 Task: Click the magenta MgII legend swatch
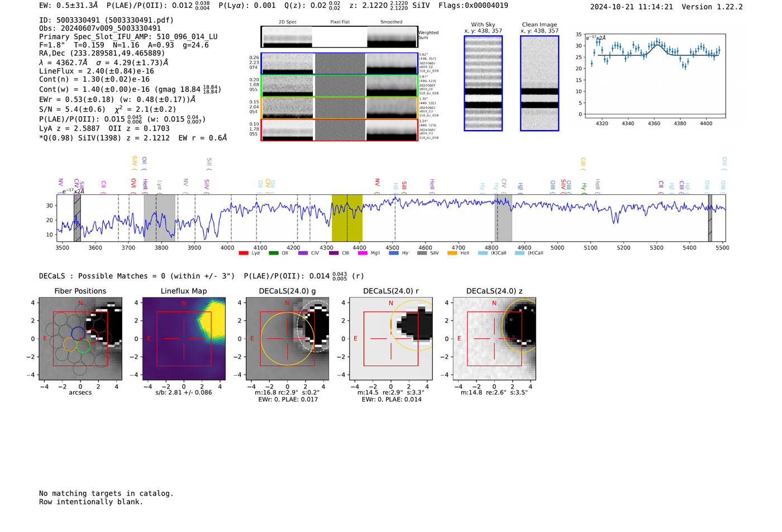(363, 253)
